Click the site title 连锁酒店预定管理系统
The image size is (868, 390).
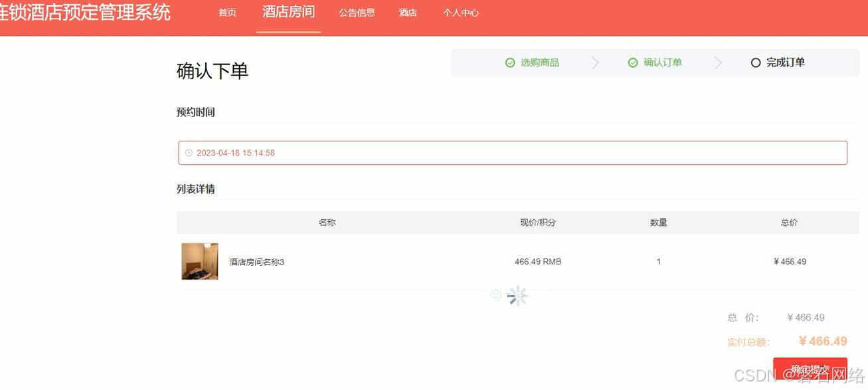pyautogui.click(x=85, y=11)
